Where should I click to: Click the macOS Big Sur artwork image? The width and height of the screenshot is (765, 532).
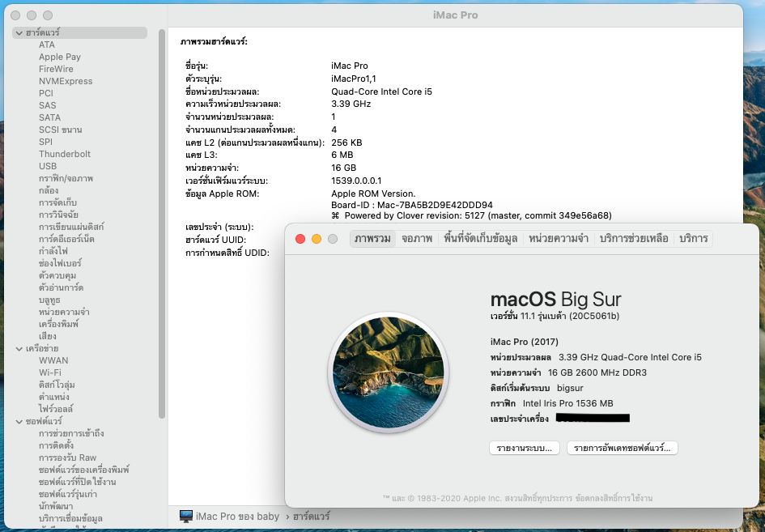[389, 372]
